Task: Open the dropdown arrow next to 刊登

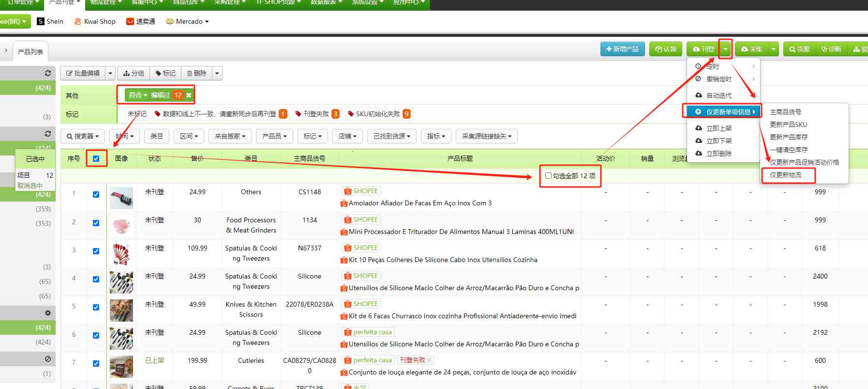Action: [x=725, y=49]
